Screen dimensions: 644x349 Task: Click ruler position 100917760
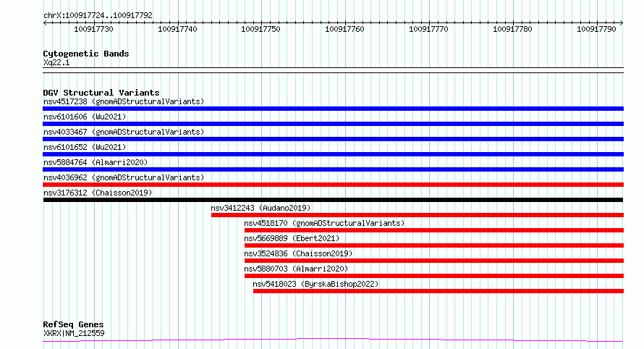point(344,29)
